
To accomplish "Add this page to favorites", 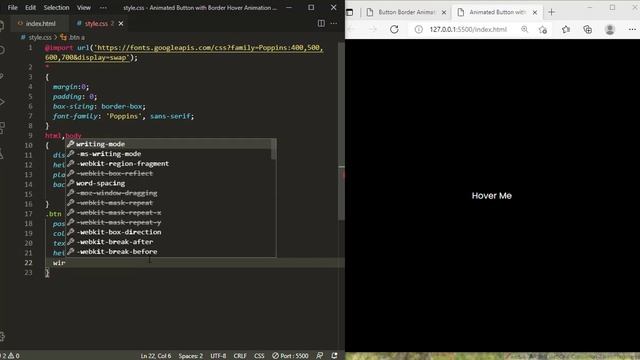I will tap(542, 29).
